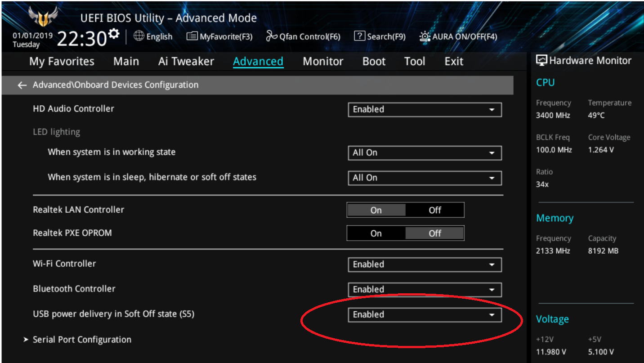Click the back arrow to Advanced menu
The height and width of the screenshot is (363, 644).
pyautogui.click(x=22, y=85)
